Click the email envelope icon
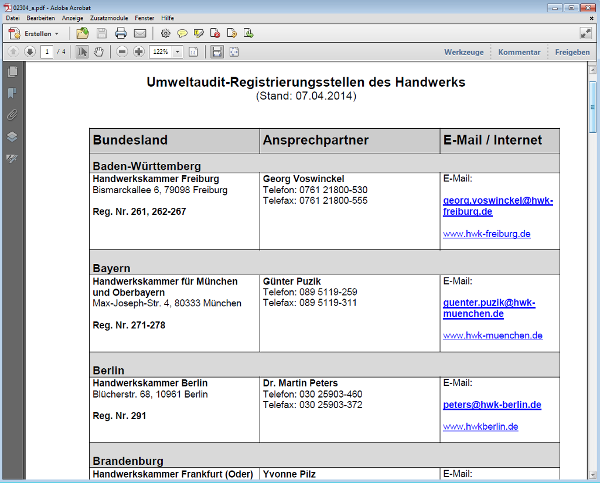Viewport: 600px width, 483px height. point(140,33)
